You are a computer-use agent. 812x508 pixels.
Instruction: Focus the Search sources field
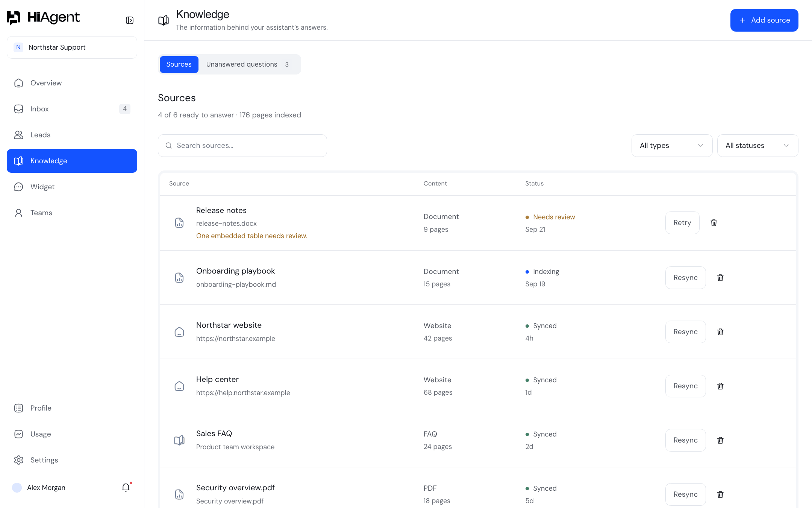pos(242,146)
